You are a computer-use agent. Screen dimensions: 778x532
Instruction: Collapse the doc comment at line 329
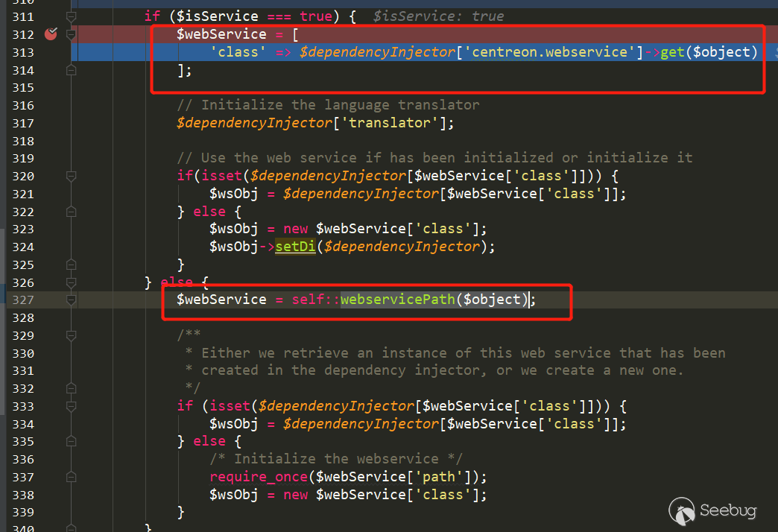point(71,336)
